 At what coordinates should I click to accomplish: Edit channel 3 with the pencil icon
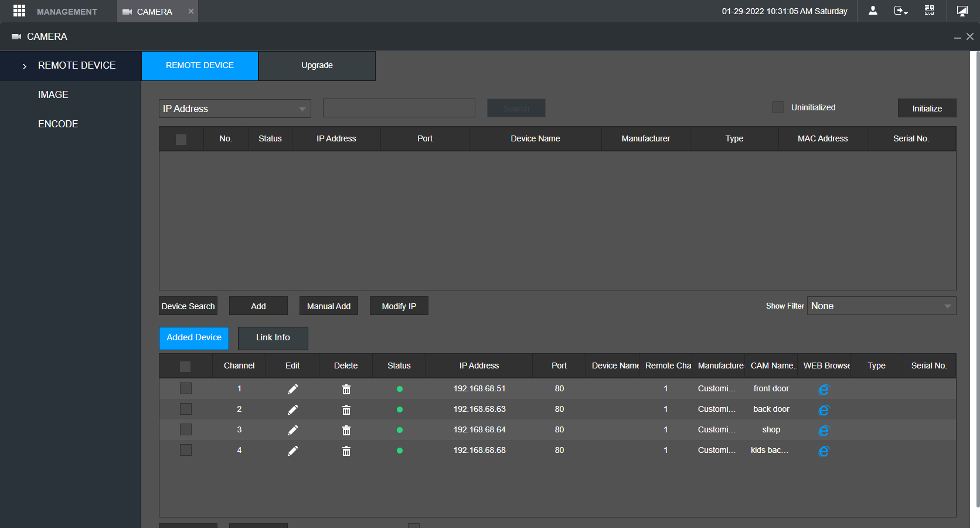(x=292, y=430)
